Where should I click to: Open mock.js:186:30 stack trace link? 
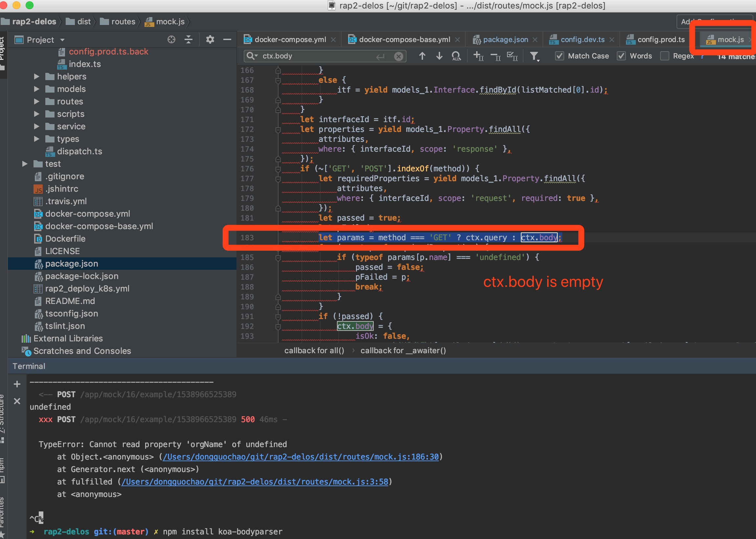coord(300,457)
